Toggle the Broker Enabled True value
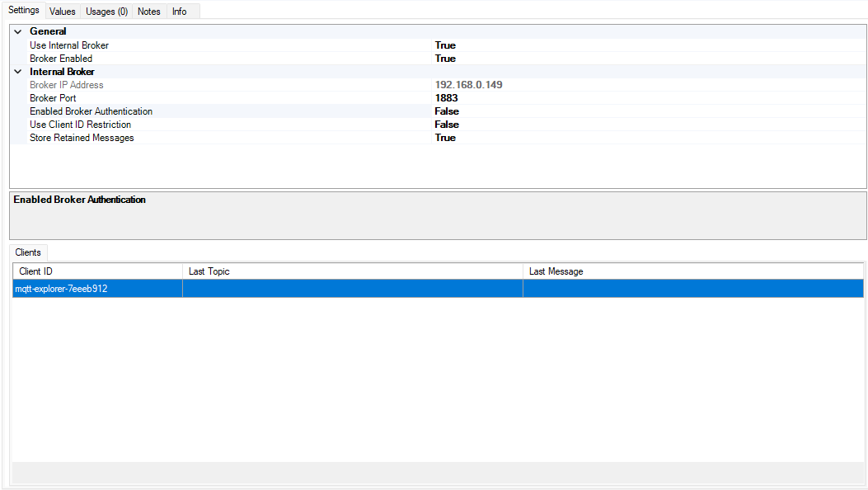This screenshot has width=868, height=490. point(445,59)
